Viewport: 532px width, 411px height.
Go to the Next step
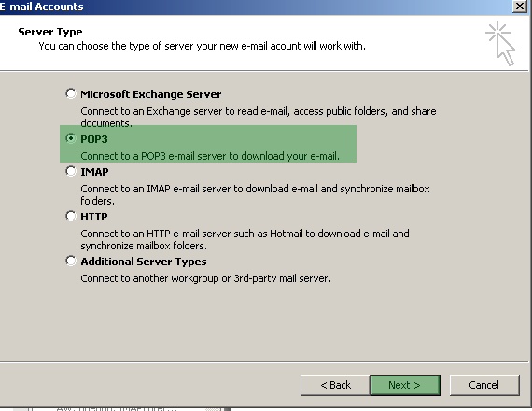[x=405, y=385]
